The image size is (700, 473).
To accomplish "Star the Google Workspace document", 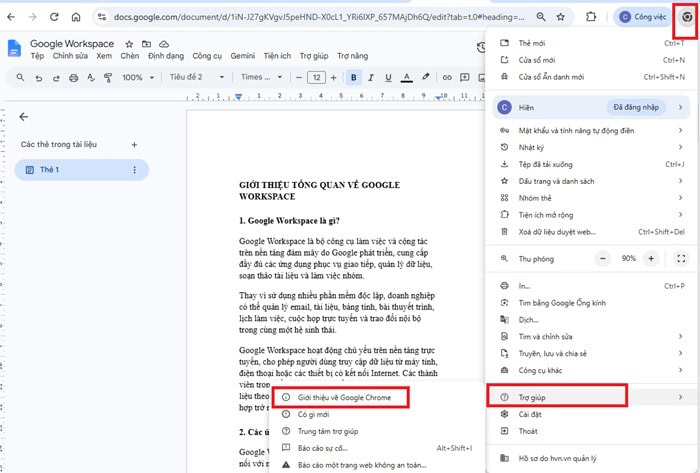I will click(129, 44).
